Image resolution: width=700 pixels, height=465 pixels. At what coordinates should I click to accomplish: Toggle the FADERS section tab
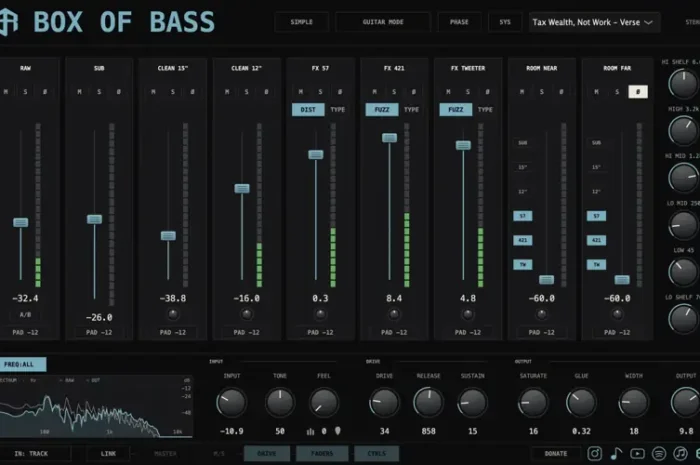tap(322, 453)
